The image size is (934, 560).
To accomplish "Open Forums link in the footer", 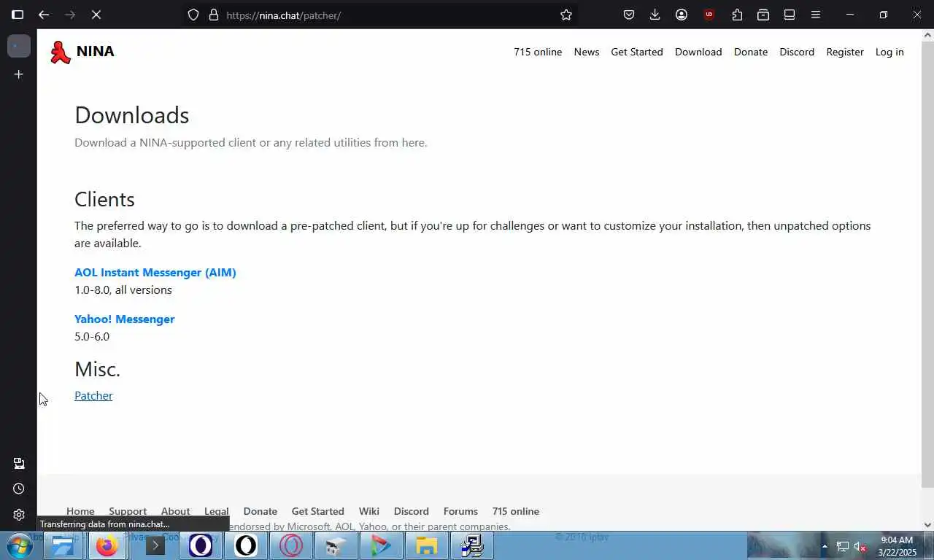I will 460,511.
